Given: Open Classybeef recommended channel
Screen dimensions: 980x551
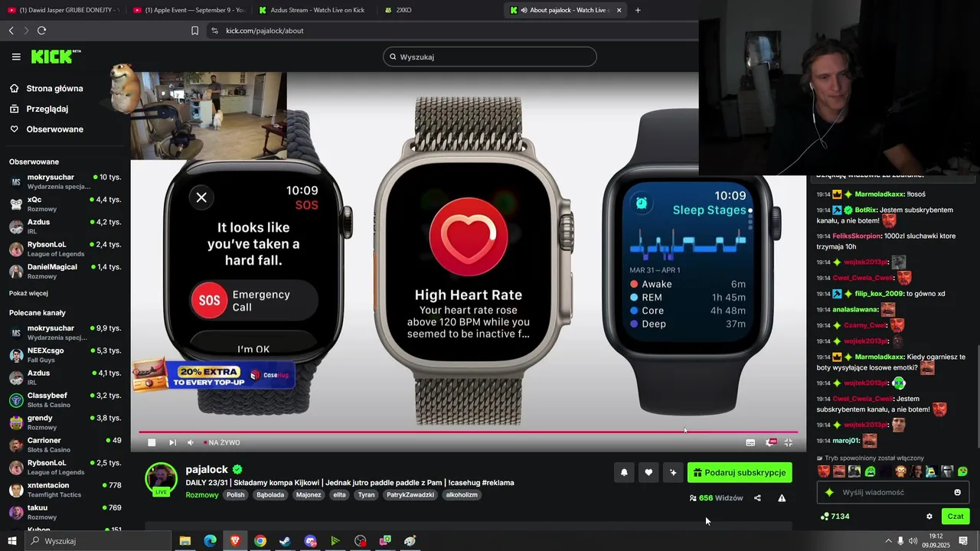Looking at the screenshot, I should point(65,399).
